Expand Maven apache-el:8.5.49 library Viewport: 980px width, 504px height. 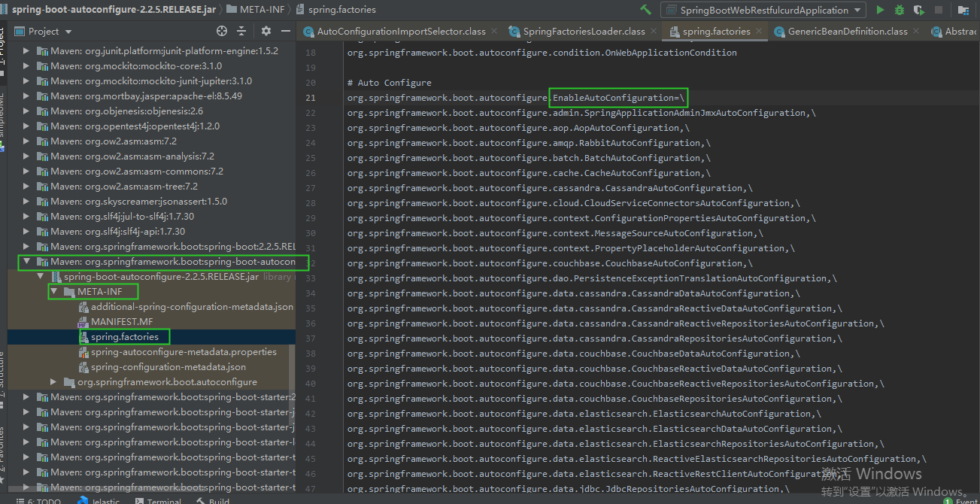click(x=28, y=96)
